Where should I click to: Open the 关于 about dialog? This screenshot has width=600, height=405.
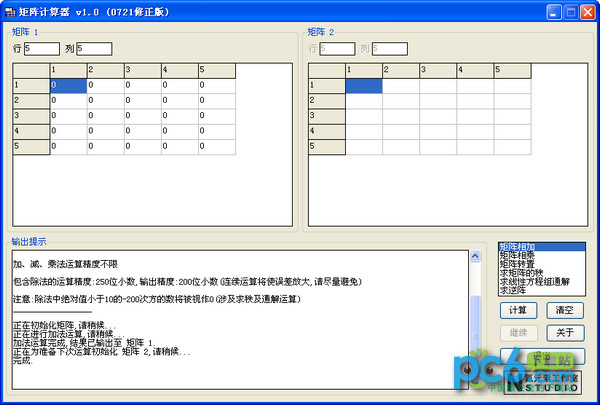tap(564, 333)
